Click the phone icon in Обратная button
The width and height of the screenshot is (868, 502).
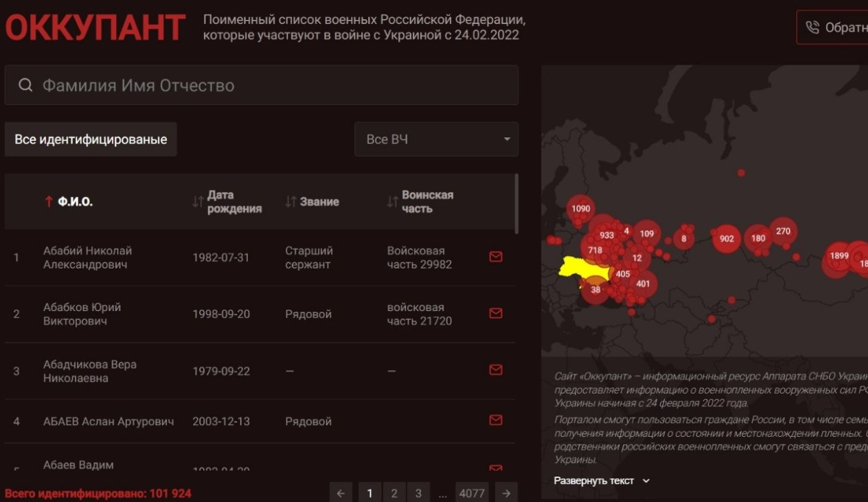[812, 27]
